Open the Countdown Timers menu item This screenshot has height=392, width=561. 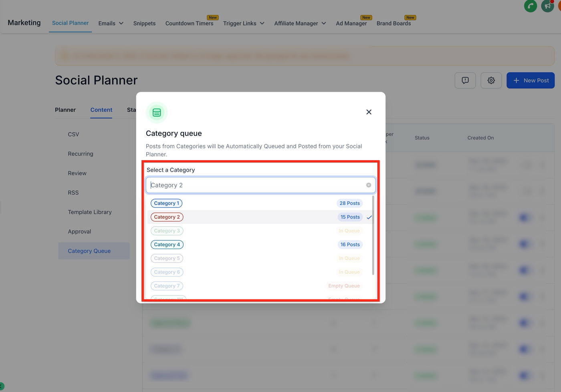point(189,23)
